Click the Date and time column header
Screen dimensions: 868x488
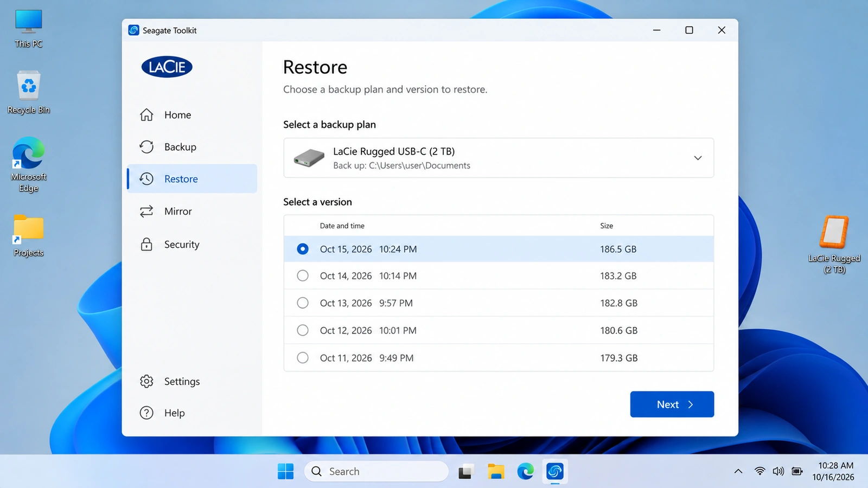(x=342, y=226)
